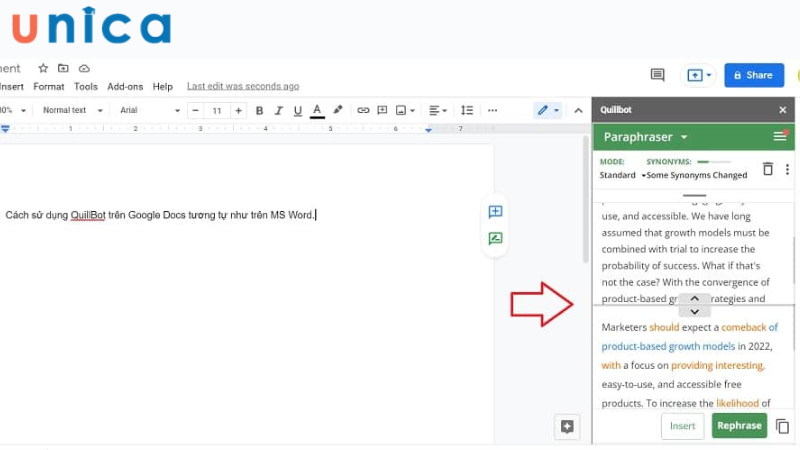The height and width of the screenshot is (450, 800).
Task: Decrease the font size
Action: (195, 110)
